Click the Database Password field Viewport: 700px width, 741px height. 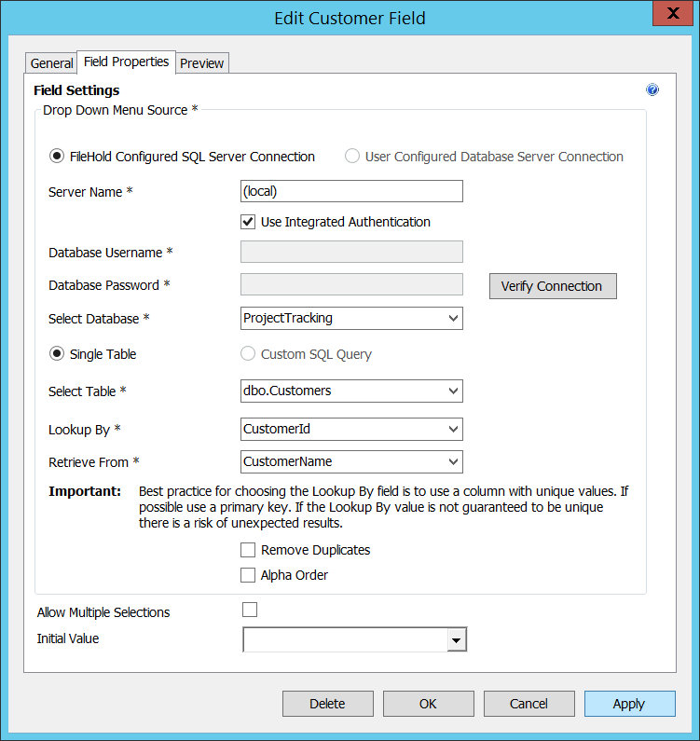point(351,284)
